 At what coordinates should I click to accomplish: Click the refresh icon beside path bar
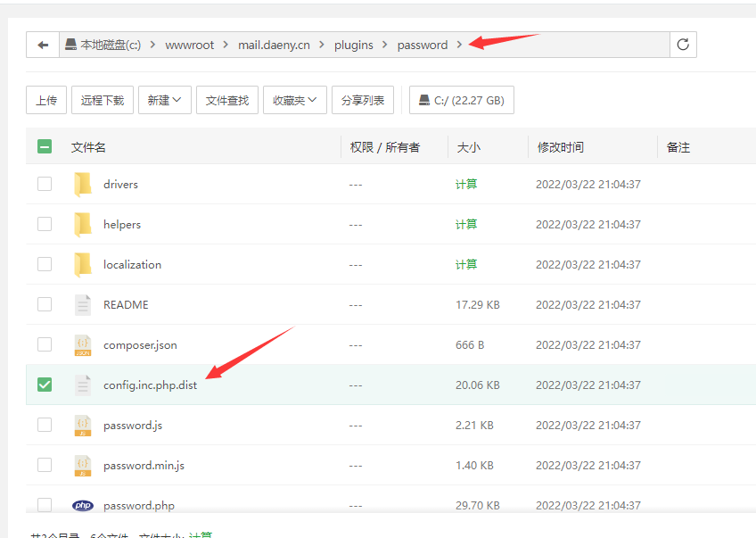click(683, 45)
